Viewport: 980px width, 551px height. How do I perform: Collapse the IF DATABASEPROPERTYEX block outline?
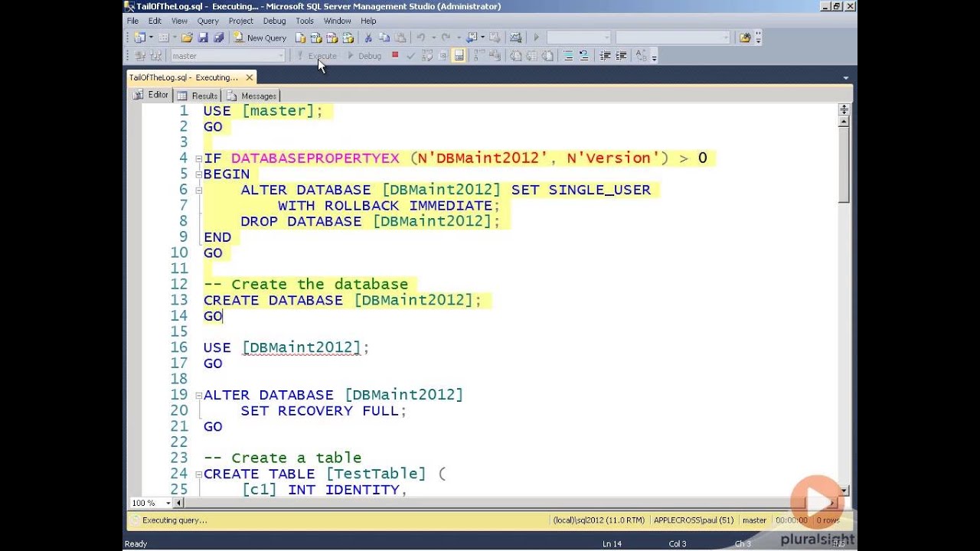198,158
